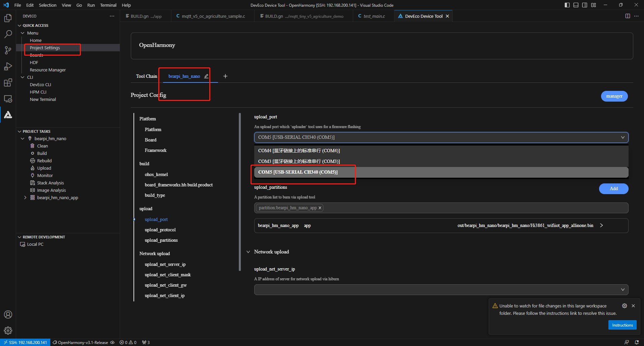Select the DevEco activity bar icon

click(8, 115)
